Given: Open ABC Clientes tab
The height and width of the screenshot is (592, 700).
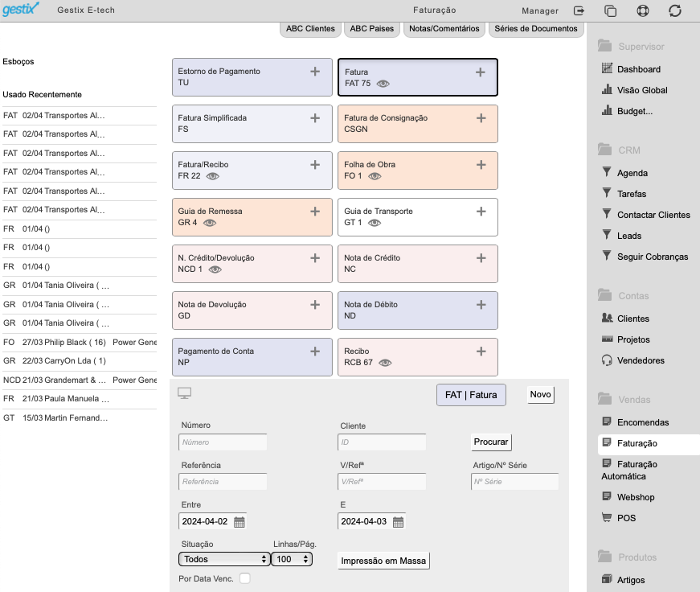Looking at the screenshot, I should [311, 29].
